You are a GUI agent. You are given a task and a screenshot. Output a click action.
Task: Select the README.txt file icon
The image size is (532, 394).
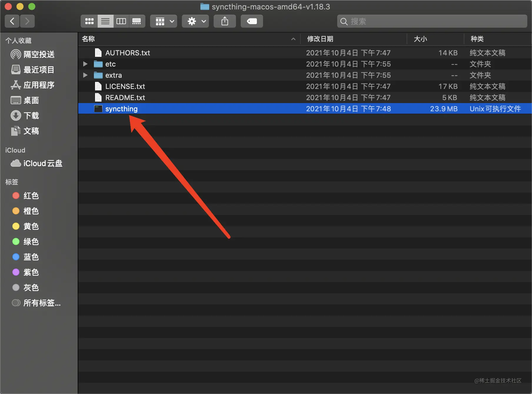coord(98,97)
